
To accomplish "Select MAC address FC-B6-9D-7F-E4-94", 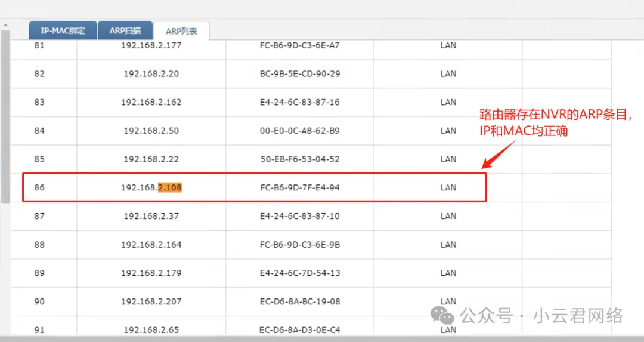I will tap(300, 187).
